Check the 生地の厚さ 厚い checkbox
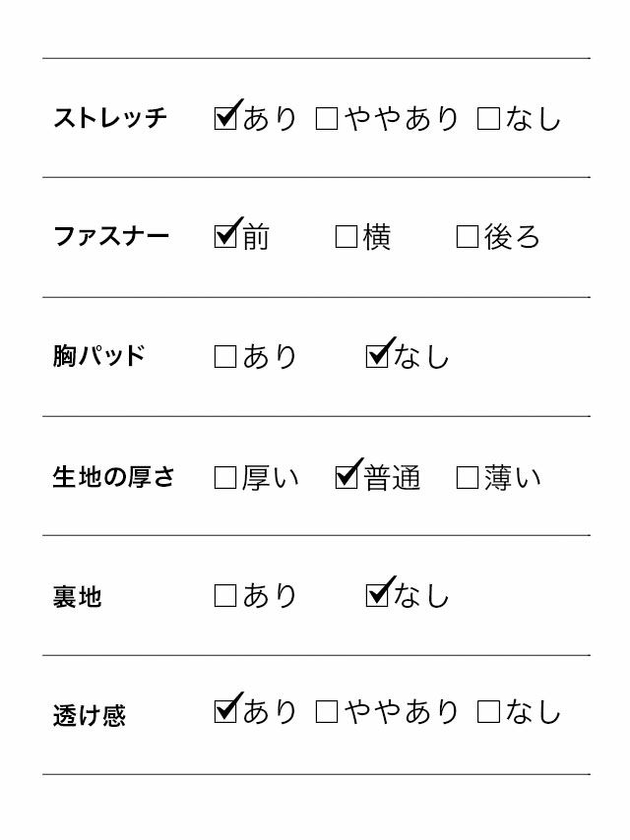 225,478
